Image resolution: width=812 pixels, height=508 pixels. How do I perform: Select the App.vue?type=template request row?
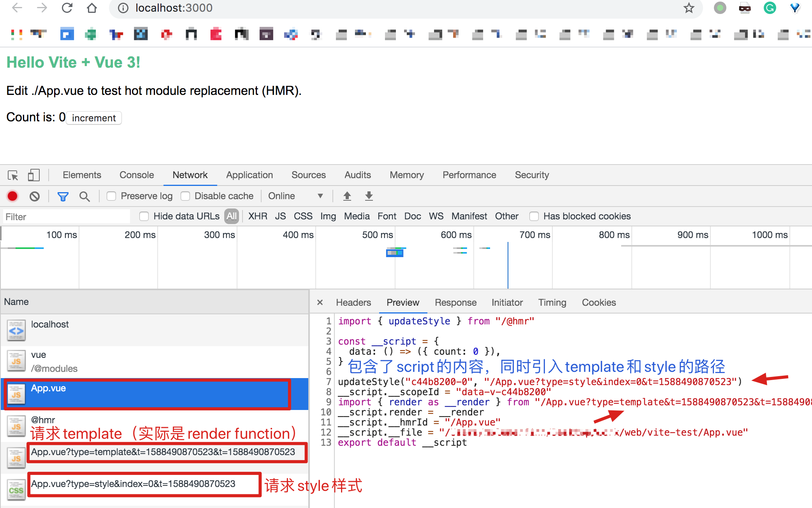click(x=163, y=452)
